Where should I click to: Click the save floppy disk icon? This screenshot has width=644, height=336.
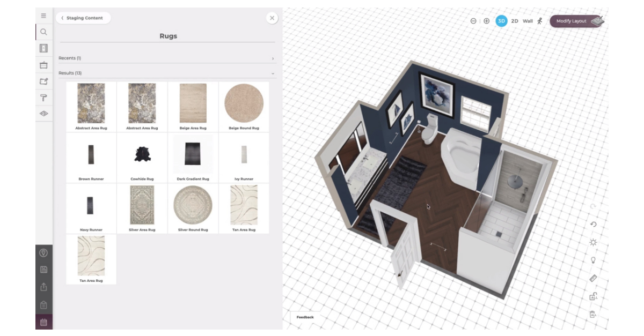click(43, 270)
